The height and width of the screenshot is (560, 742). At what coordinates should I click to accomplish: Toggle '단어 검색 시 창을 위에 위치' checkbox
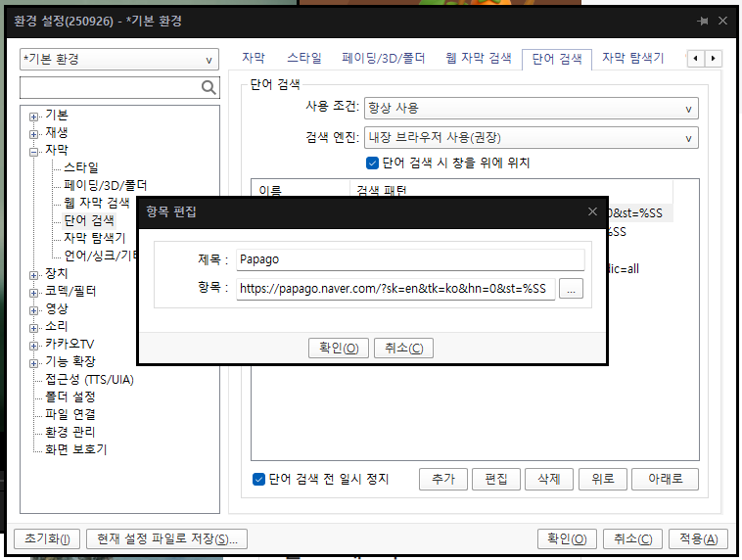tap(372, 163)
